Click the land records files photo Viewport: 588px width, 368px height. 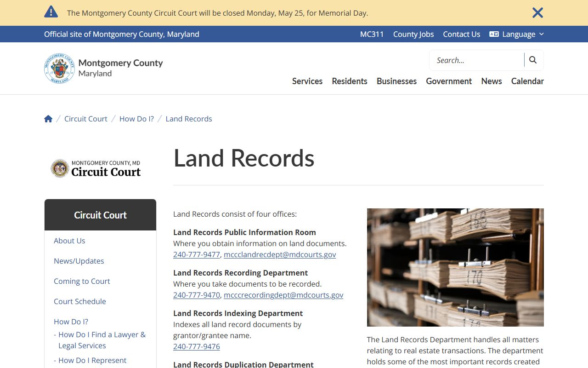pos(455,267)
